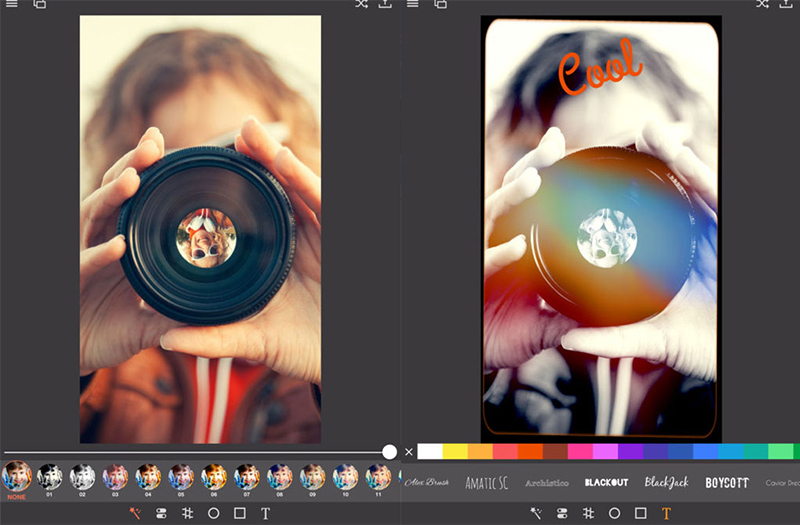This screenshot has height=525, width=800.
Task: Close the color palette with X
Action: pos(408,452)
